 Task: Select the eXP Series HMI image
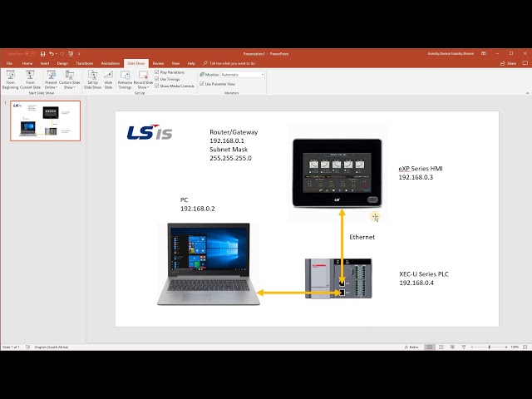pos(337,173)
